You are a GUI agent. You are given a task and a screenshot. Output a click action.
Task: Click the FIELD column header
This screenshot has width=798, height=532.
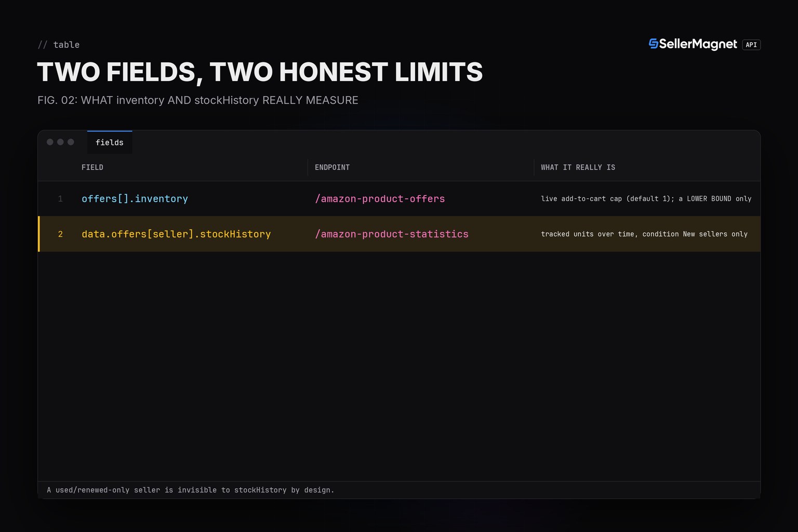(x=92, y=167)
